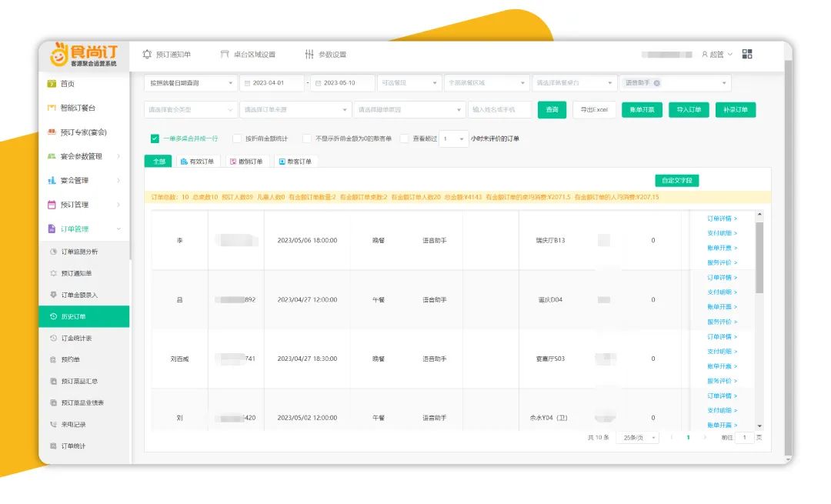Open the 超管 user menu
Screen dimensions: 831x504
717,54
